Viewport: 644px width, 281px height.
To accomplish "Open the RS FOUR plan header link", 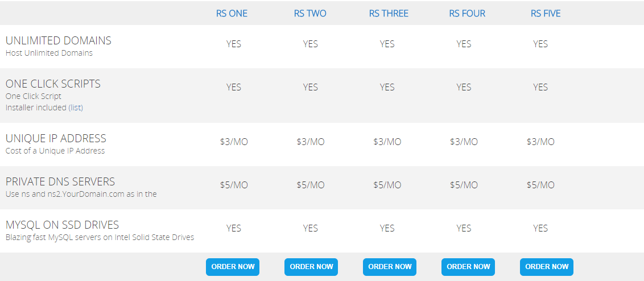I will coord(467,14).
